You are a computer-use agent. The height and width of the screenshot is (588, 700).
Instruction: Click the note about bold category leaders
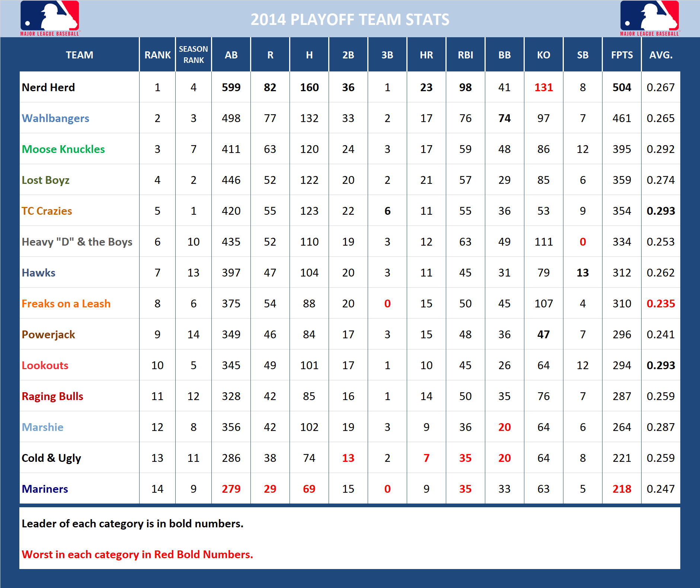pos(132,523)
